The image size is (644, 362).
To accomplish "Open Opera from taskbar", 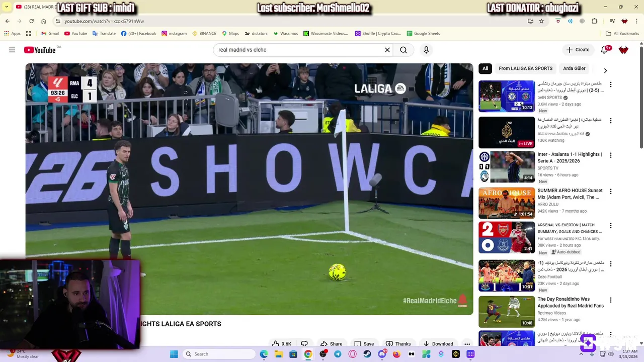I will [352, 354].
